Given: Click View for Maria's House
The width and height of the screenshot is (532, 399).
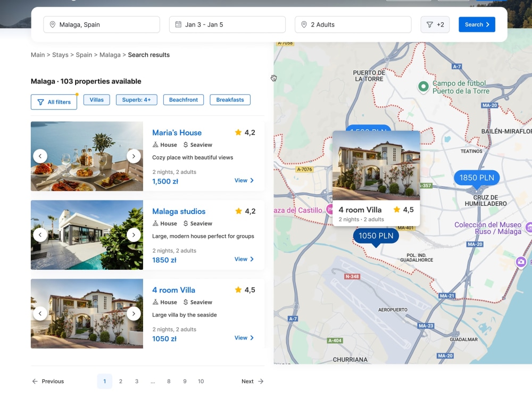Looking at the screenshot, I should (x=244, y=180).
